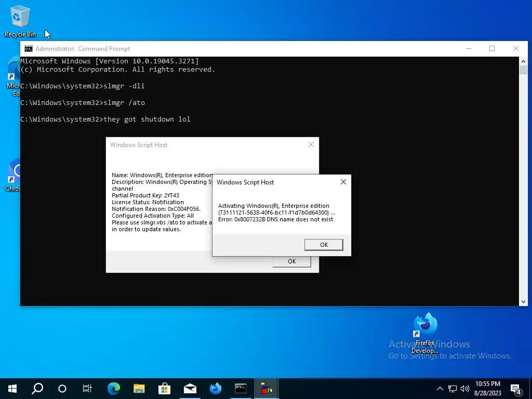Click 'Configured Activation Type: All' text

coord(153,216)
